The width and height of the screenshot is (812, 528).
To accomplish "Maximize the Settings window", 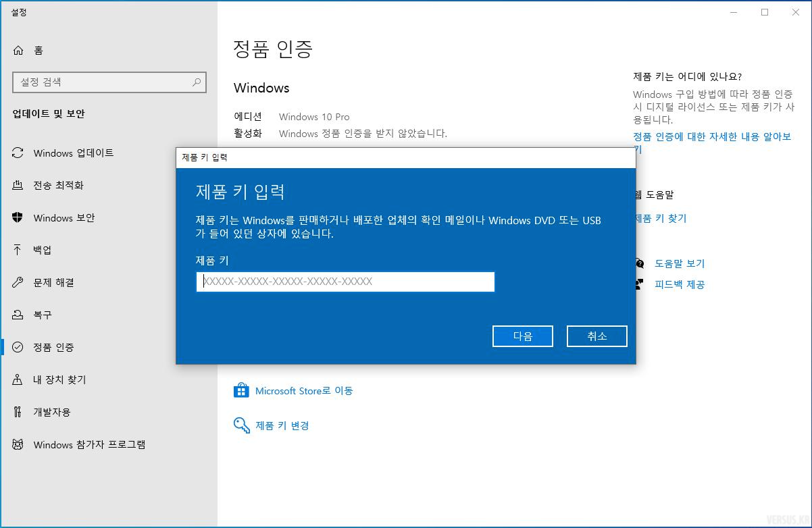I will [765, 12].
